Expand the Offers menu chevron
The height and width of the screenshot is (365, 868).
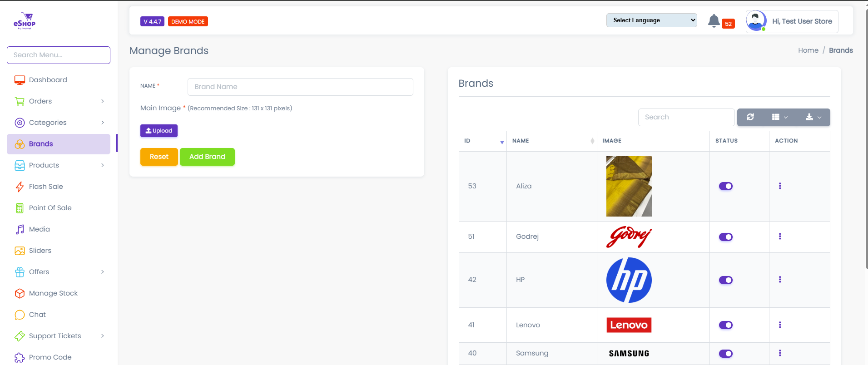[103, 272]
